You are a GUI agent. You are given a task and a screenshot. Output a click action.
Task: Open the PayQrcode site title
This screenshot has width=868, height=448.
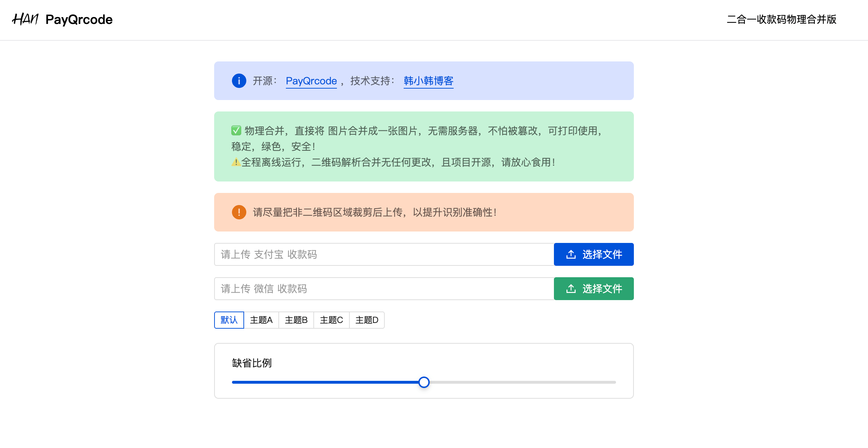pos(79,20)
